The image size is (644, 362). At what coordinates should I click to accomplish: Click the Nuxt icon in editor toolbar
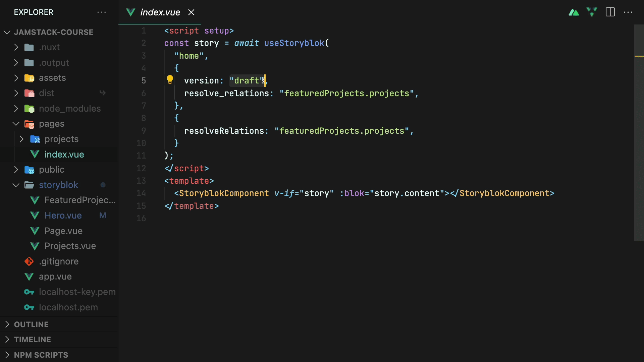[574, 12]
